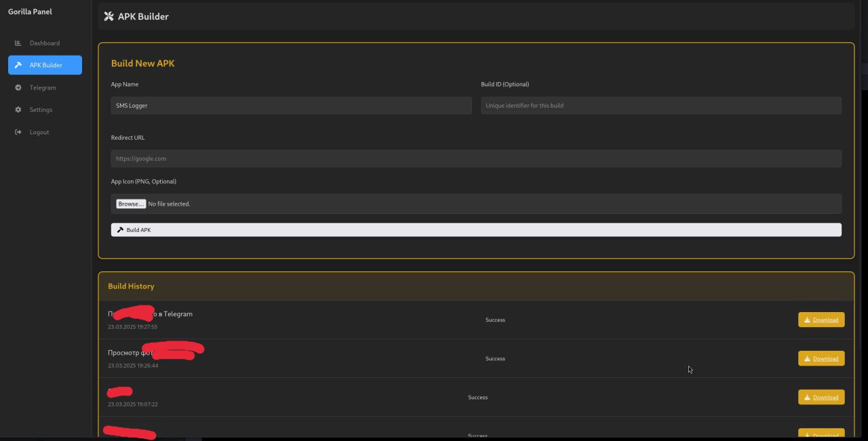The height and width of the screenshot is (441, 868).
Task: Select Logout from the sidebar
Action: click(x=39, y=132)
